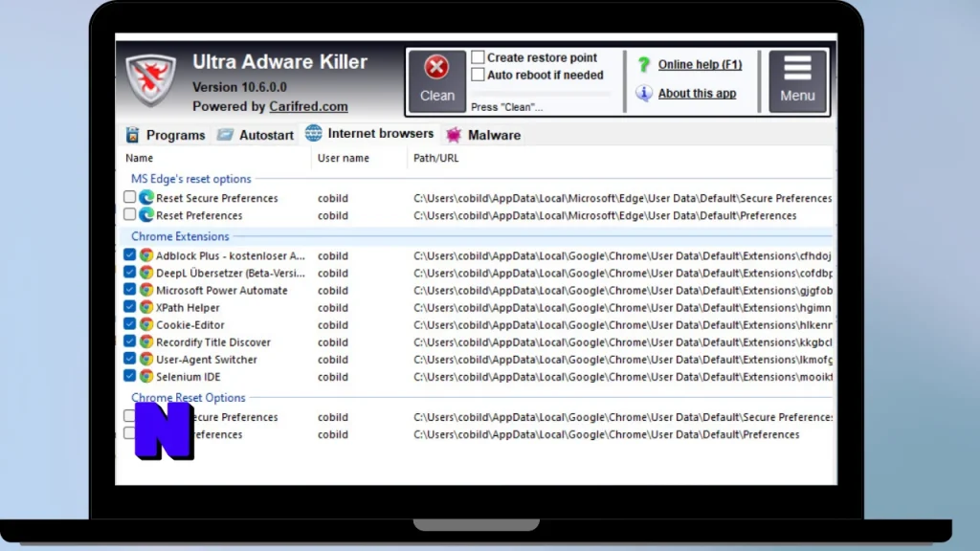Uncheck XPath Helper checkbox
The height and width of the screenshot is (551, 980).
click(129, 307)
